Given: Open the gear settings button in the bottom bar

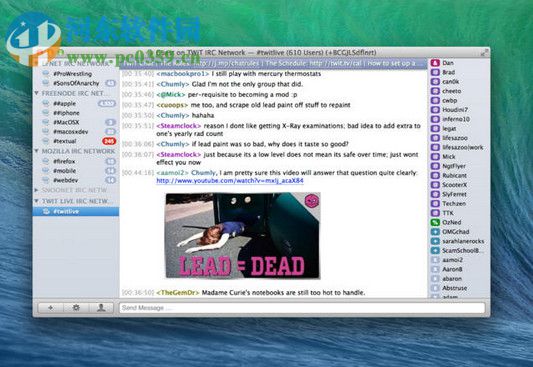Looking at the screenshot, I should pos(76,308).
